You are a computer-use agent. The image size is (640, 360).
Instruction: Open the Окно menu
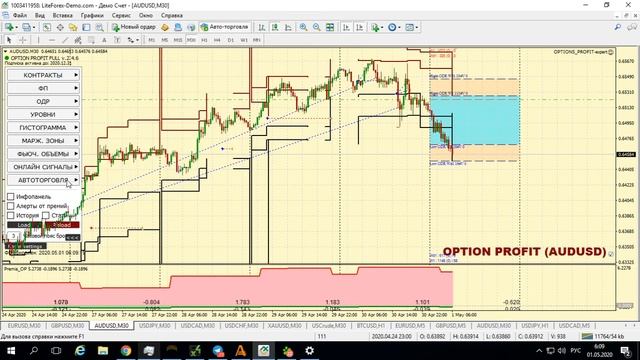pyautogui.click(x=146, y=16)
